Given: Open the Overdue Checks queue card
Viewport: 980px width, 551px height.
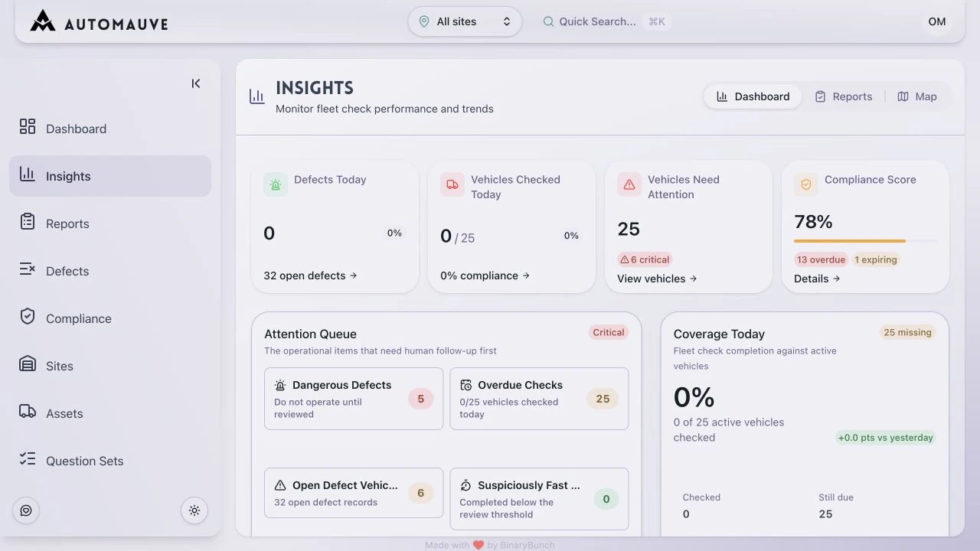Looking at the screenshot, I should [539, 399].
